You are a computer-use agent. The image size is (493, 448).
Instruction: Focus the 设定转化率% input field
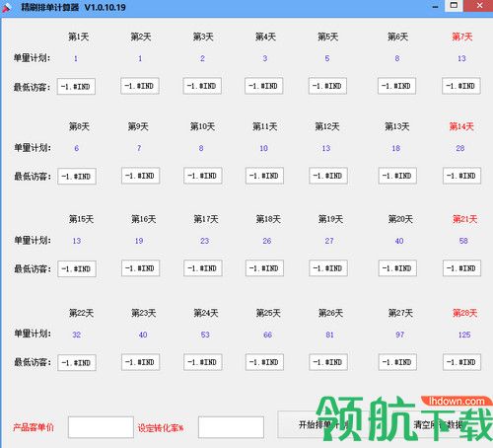point(231,427)
